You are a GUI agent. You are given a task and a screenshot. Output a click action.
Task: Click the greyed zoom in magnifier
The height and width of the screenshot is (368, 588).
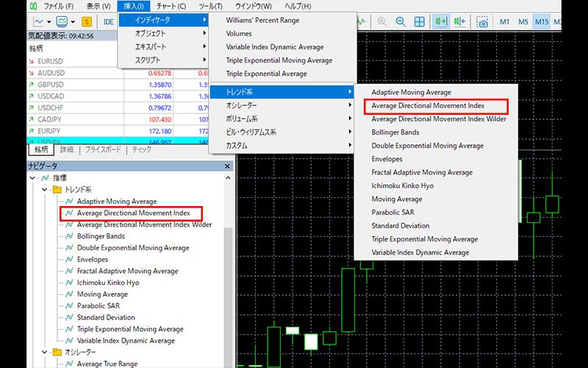click(x=382, y=22)
